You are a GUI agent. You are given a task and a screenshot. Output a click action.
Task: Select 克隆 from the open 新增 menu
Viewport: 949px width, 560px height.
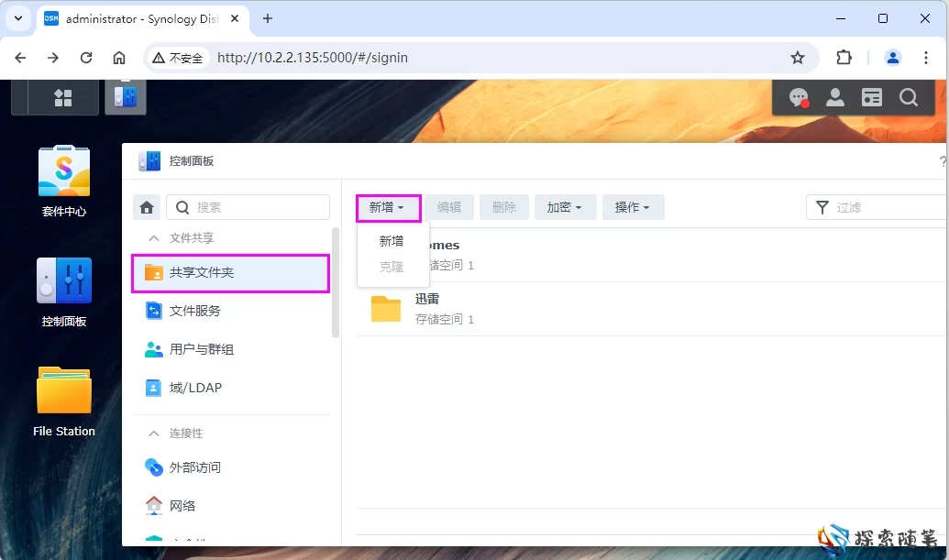pos(392,267)
